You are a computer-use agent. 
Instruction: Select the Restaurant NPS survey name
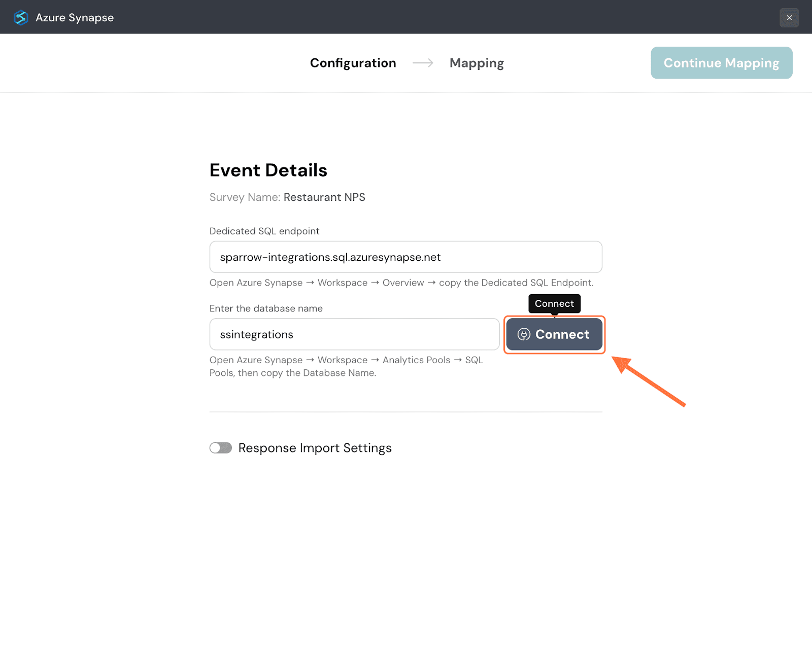tap(324, 197)
